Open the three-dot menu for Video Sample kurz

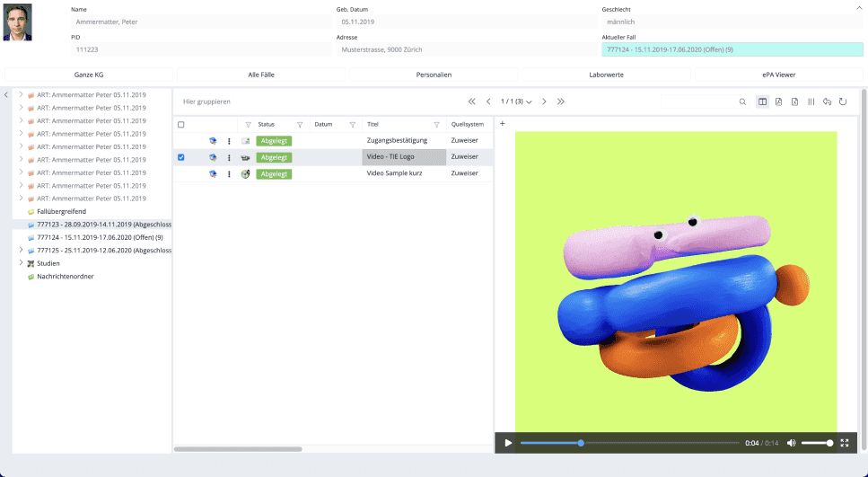pyautogui.click(x=229, y=174)
